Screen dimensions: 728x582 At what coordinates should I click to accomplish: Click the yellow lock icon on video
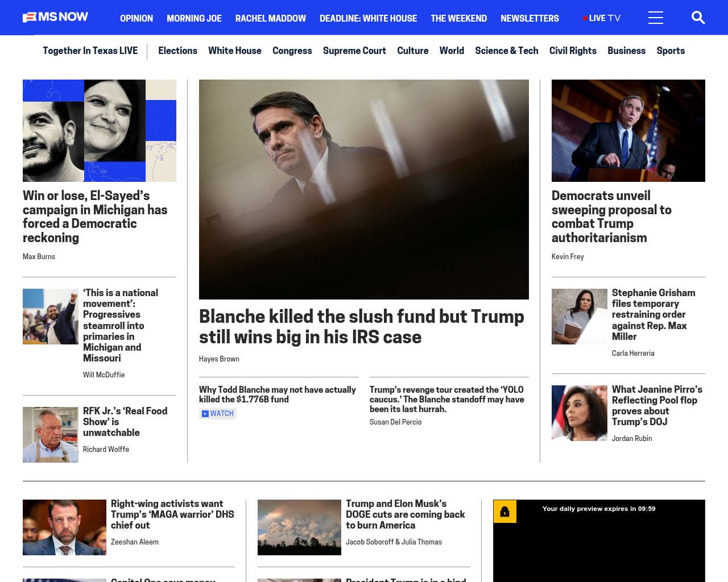(504, 512)
